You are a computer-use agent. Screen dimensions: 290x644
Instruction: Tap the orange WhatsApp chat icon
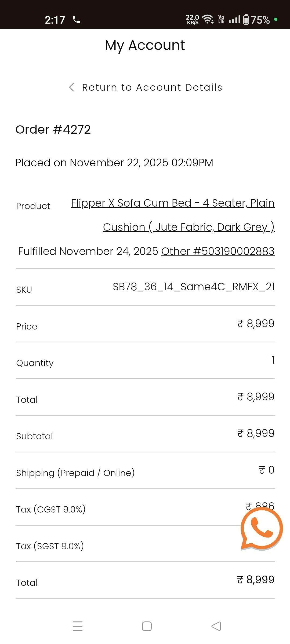tap(261, 529)
